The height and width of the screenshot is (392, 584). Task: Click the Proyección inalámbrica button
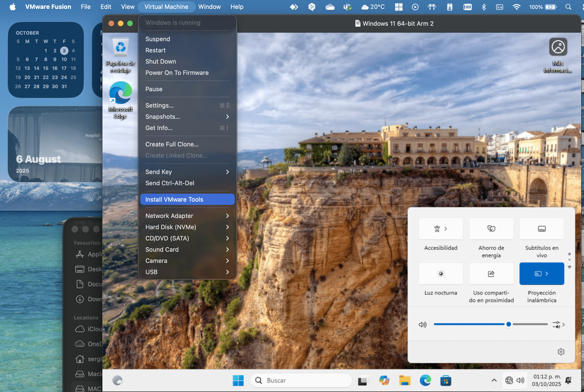[x=541, y=274]
